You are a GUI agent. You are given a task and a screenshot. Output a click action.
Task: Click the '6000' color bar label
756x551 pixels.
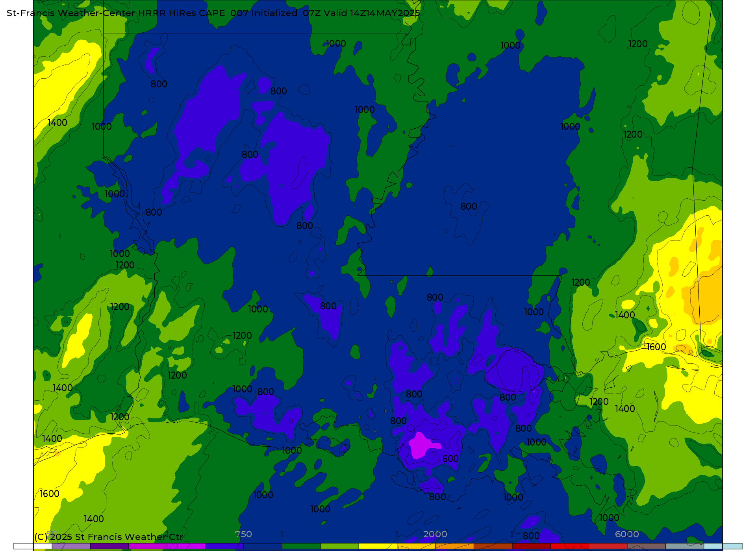point(627,534)
